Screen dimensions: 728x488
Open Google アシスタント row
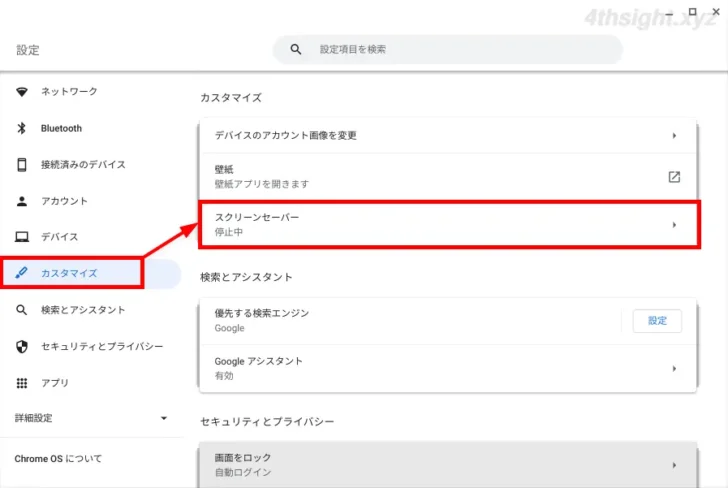pos(448,369)
